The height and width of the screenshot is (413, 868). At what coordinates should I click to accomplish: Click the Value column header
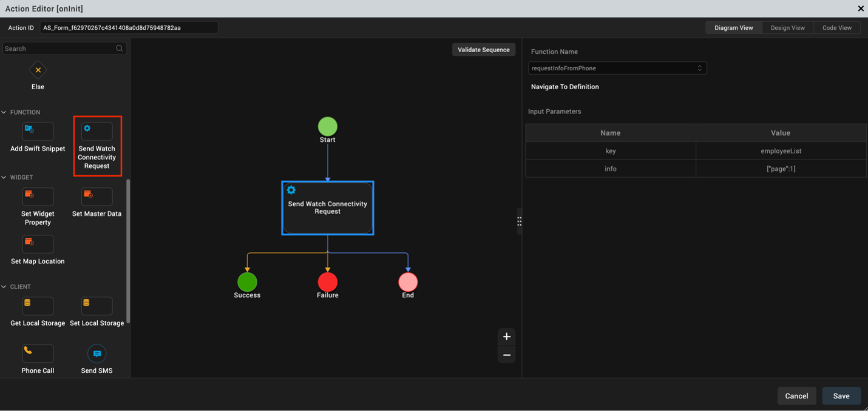coord(781,133)
